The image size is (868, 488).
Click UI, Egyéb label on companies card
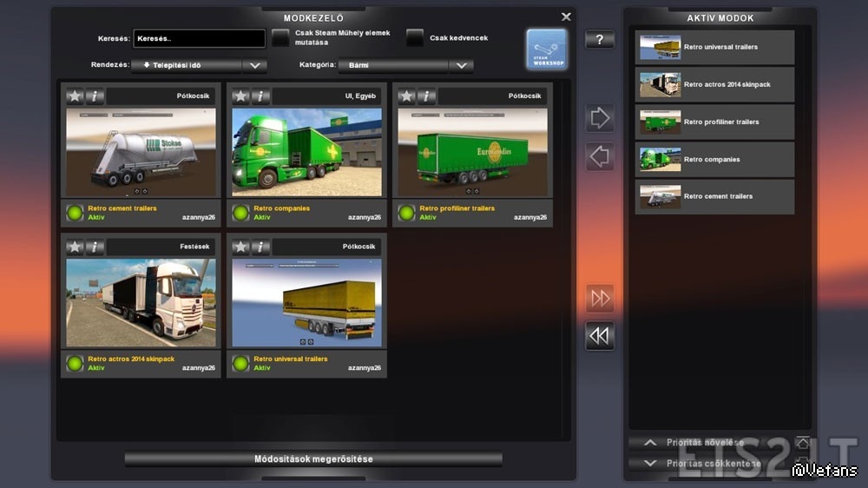coord(360,96)
